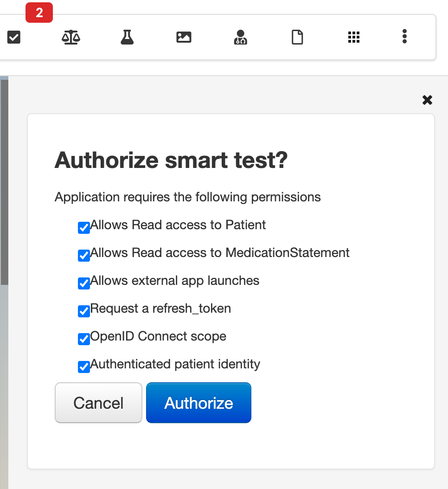Screen dimensions: 448x489
Task: Disable Authenticated patient identity permission
Action: (x=83, y=367)
